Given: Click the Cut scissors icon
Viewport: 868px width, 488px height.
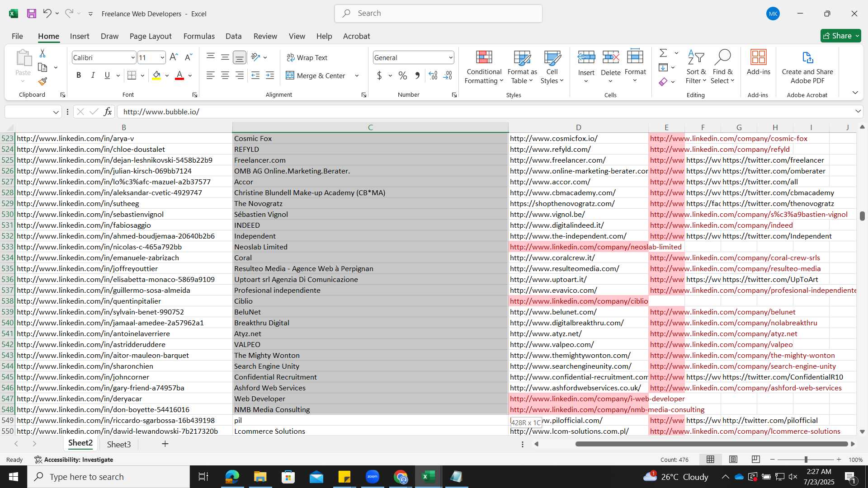Looking at the screenshot, I should [42, 53].
